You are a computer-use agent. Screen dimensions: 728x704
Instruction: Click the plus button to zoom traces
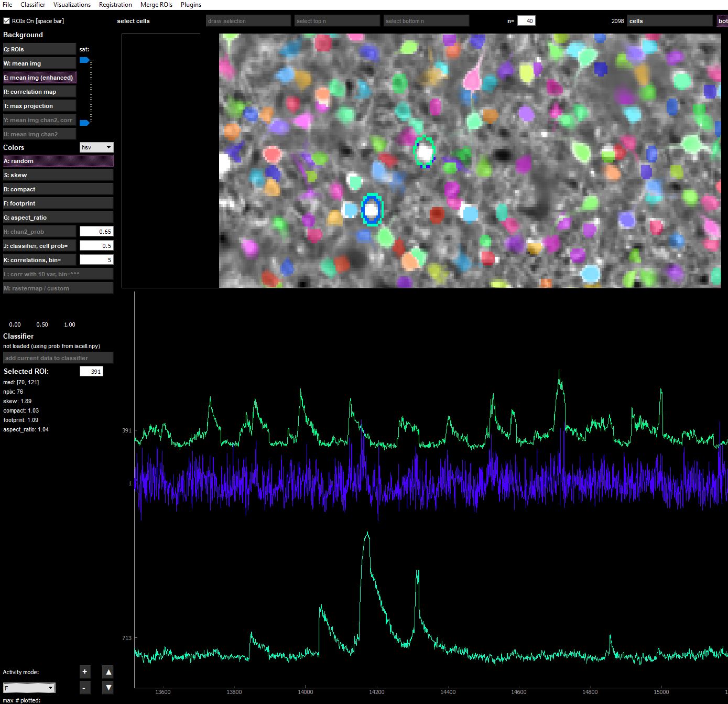tap(84, 671)
